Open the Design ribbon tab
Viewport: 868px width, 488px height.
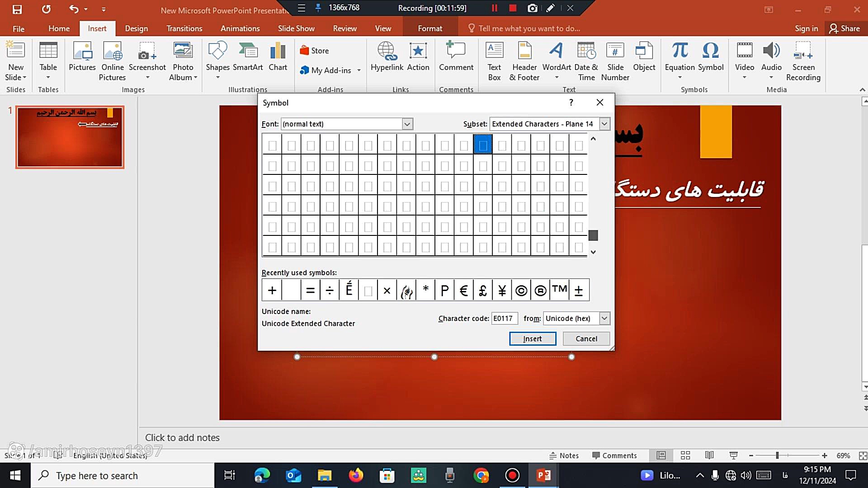pyautogui.click(x=136, y=28)
